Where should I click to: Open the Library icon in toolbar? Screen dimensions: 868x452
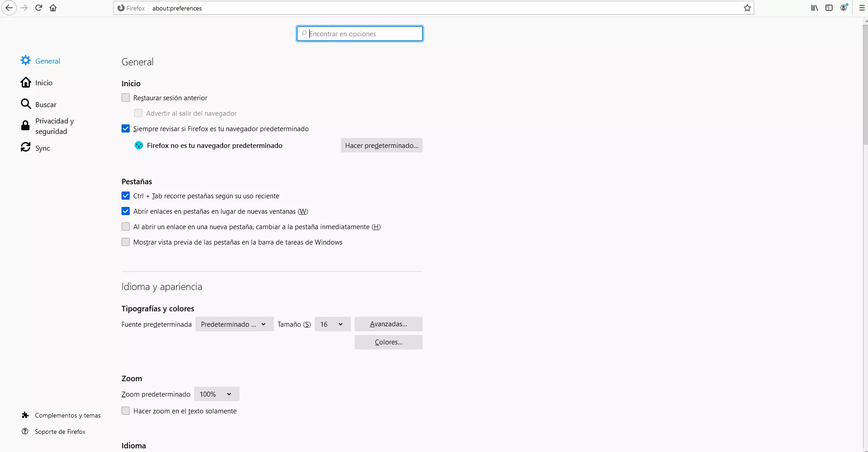pos(814,8)
